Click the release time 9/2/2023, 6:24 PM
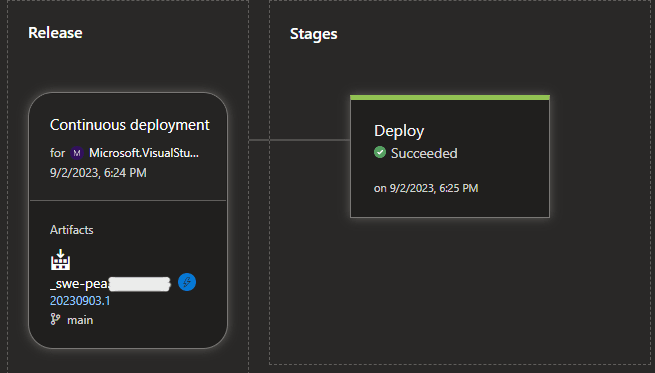 pyautogui.click(x=98, y=173)
